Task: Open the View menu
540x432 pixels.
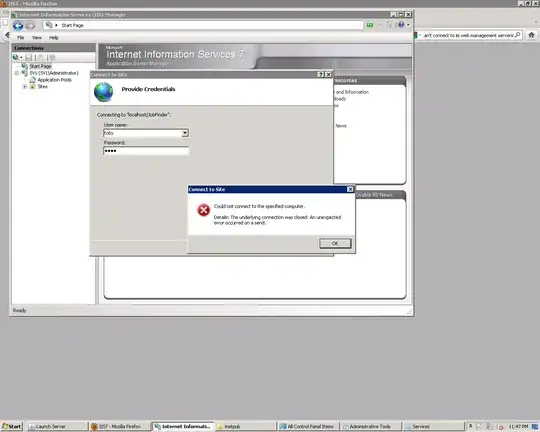Action: (37, 38)
